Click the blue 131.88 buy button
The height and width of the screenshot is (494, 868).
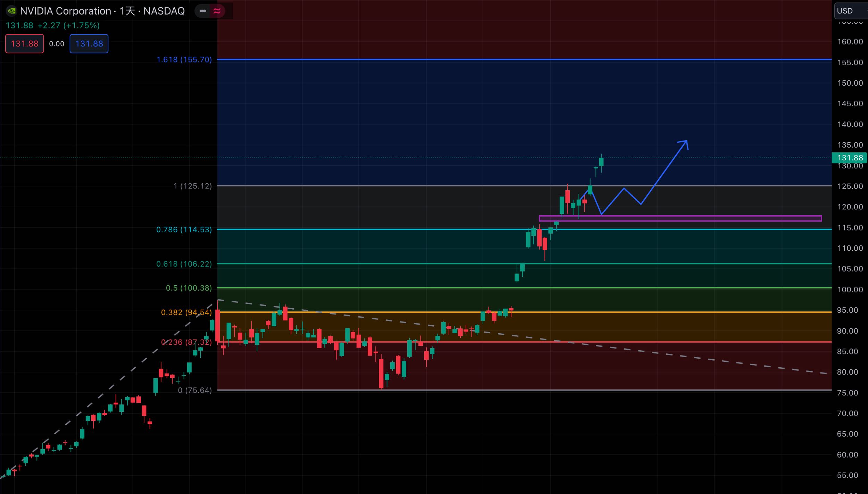(x=89, y=44)
